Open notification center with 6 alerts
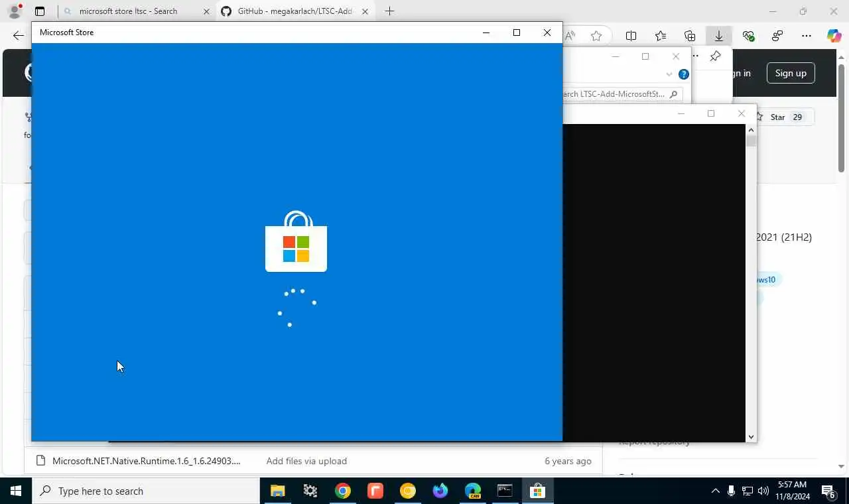 [x=828, y=491]
